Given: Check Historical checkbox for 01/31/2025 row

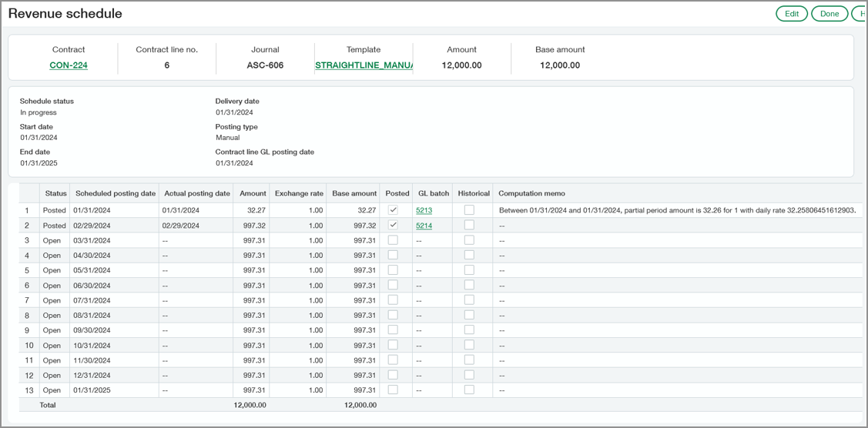Looking at the screenshot, I should click(x=469, y=390).
